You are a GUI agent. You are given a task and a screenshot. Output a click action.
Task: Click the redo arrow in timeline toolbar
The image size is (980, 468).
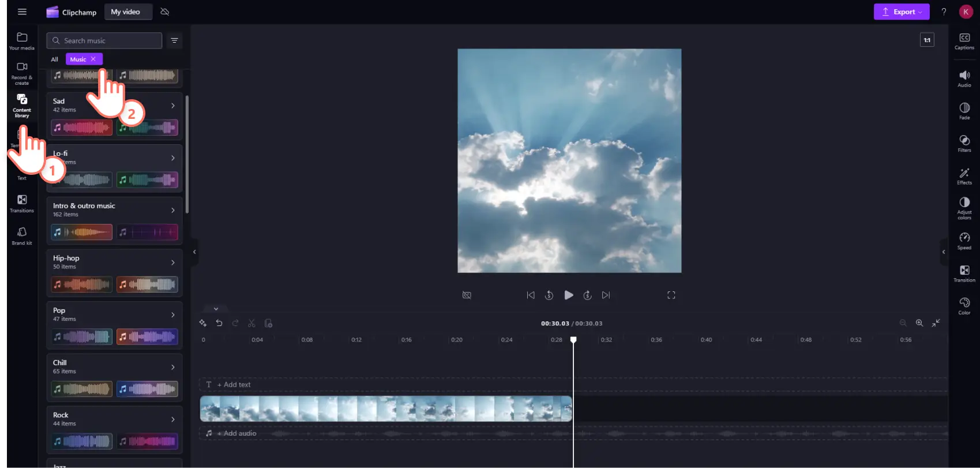click(x=235, y=323)
